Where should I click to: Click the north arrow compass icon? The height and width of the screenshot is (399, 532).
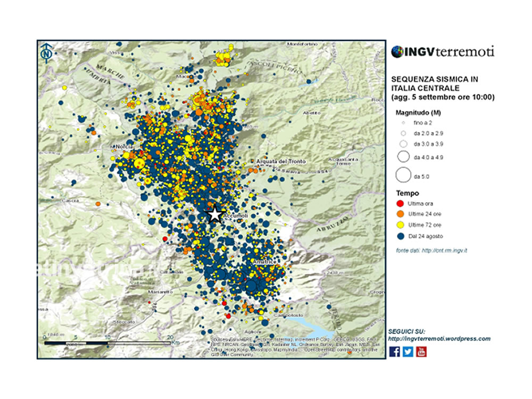click(46, 53)
